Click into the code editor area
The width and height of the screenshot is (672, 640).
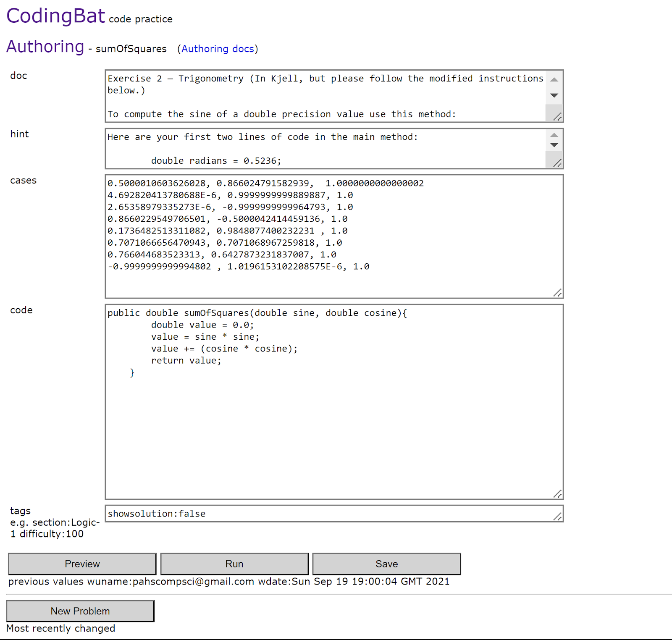pyautogui.click(x=334, y=402)
